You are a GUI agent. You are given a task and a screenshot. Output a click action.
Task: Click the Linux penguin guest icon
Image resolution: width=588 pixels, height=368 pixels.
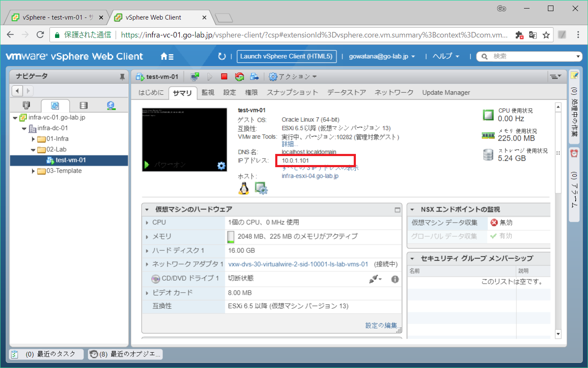(244, 188)
